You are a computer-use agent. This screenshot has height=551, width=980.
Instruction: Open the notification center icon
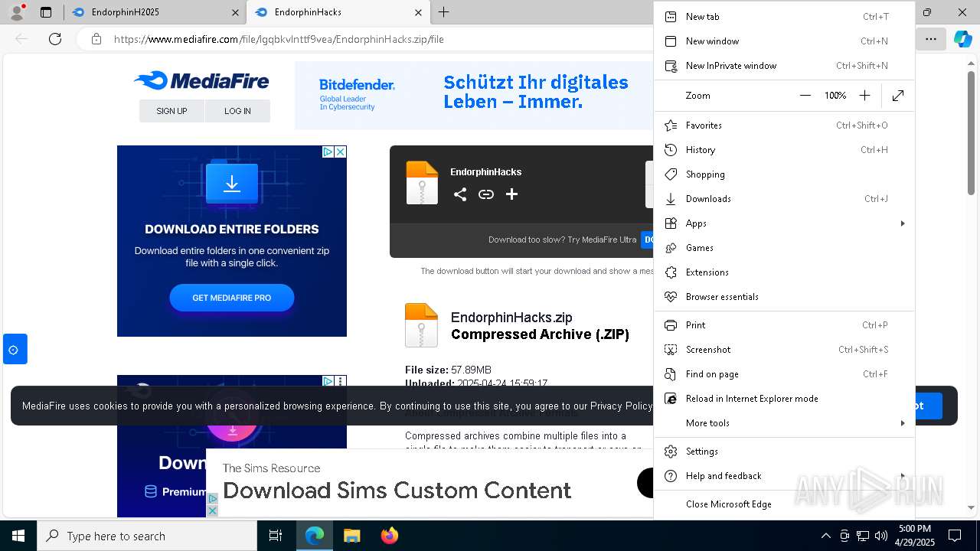(955, 536)
